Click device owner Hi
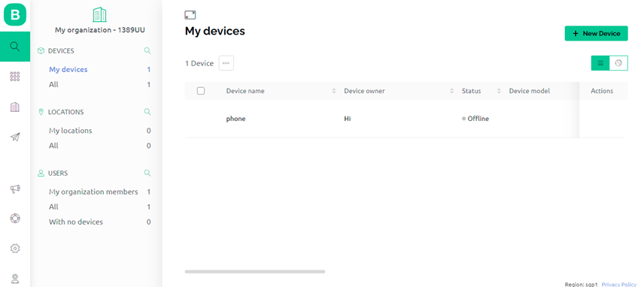This screenshot has height=287, width=644. tap(348, 119)
